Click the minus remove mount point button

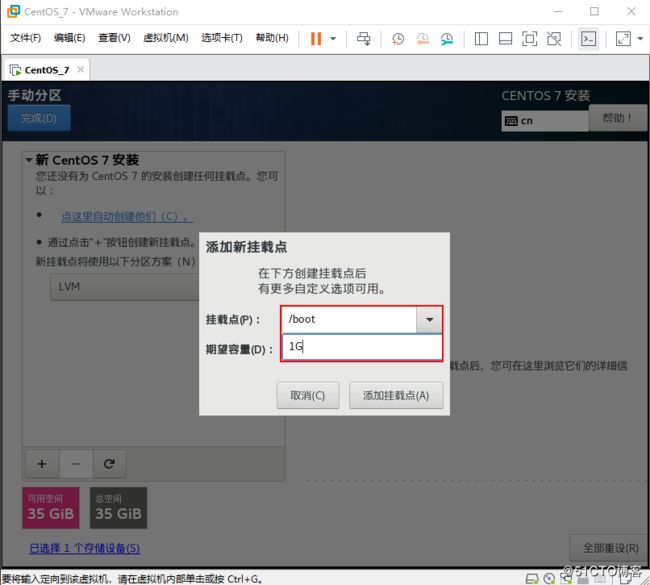[x=76, y=464]
